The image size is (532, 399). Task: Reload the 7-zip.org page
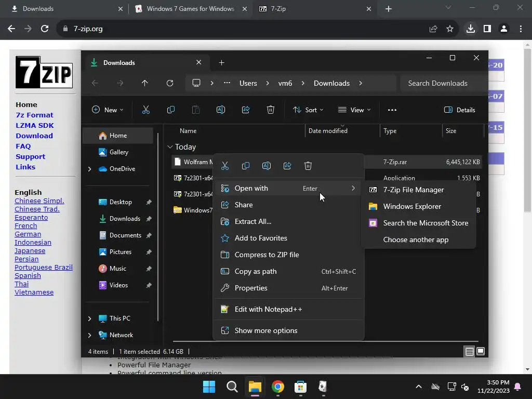(x=45, y=29)
